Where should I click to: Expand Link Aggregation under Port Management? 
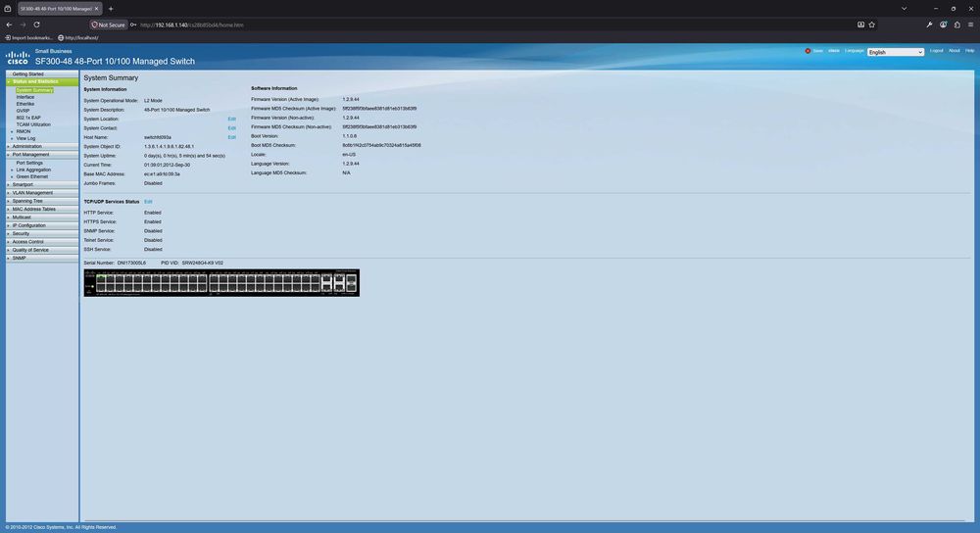12,170
